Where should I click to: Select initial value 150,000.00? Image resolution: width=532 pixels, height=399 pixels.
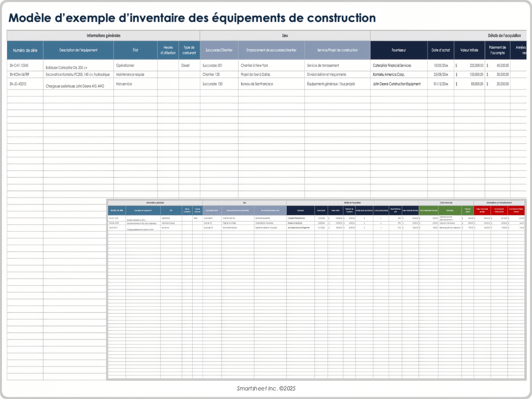[x=469, y=75]
